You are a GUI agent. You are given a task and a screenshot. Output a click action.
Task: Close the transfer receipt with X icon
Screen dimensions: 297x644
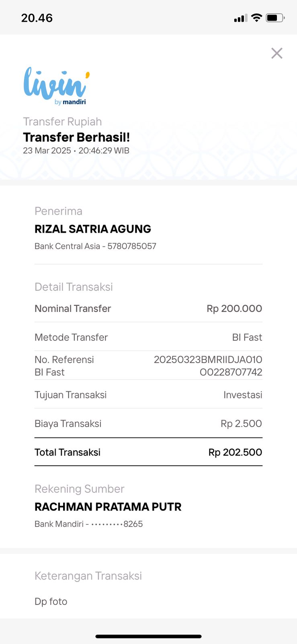(277, 53)
